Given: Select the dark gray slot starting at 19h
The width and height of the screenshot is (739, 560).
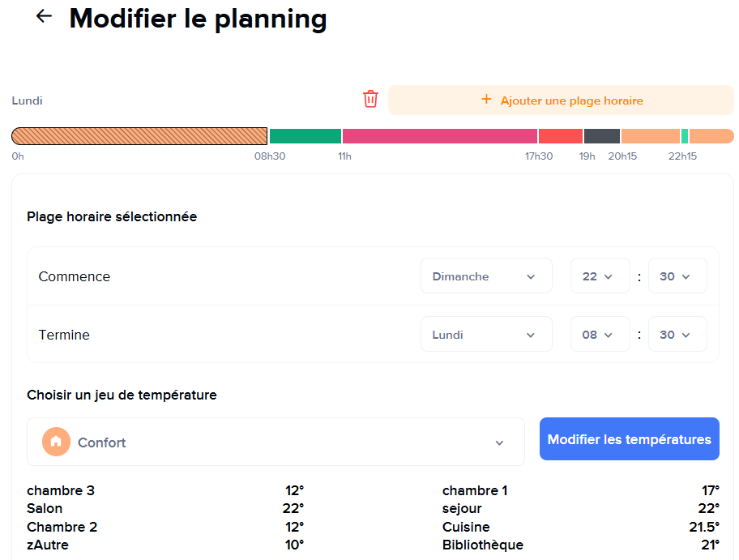Looking at the screenshot, I should click(601, 136).
